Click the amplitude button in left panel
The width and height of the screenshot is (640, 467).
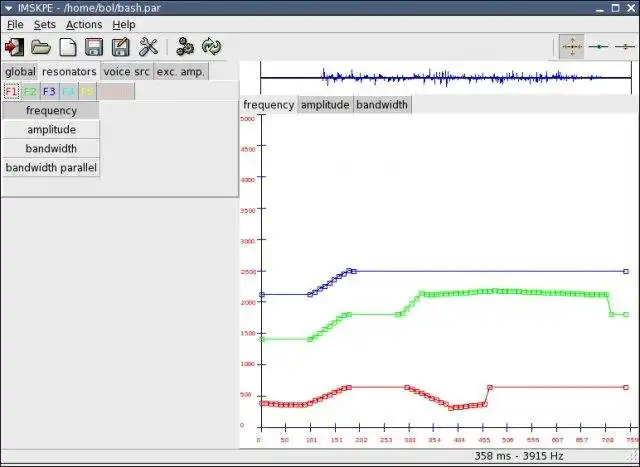point(51,130)
